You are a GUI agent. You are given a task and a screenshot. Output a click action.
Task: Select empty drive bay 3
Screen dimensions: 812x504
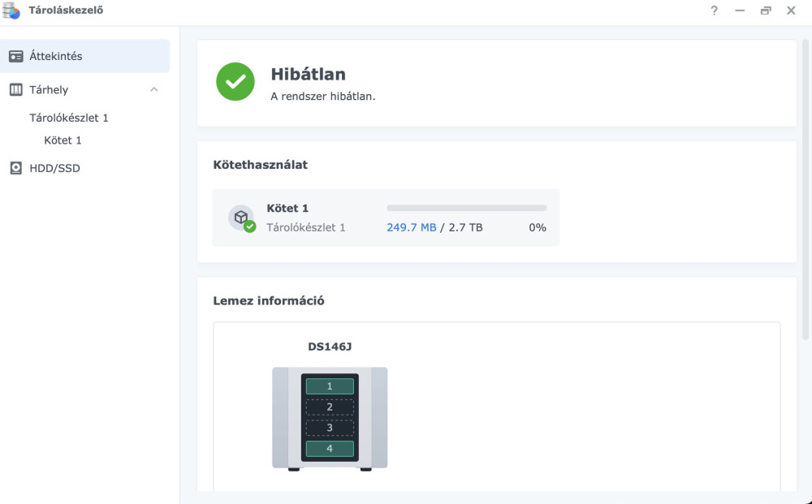[330, 428]
